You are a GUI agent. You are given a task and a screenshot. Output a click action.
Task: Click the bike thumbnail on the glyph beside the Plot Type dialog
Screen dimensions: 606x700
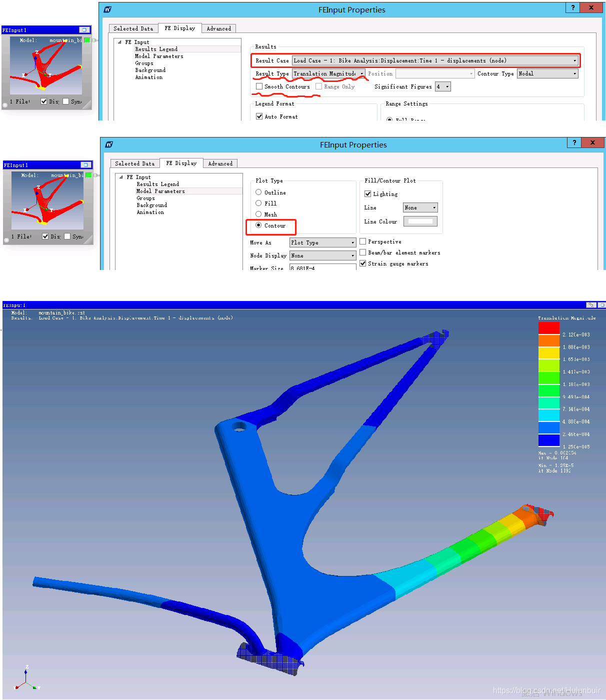click(47, 200)
